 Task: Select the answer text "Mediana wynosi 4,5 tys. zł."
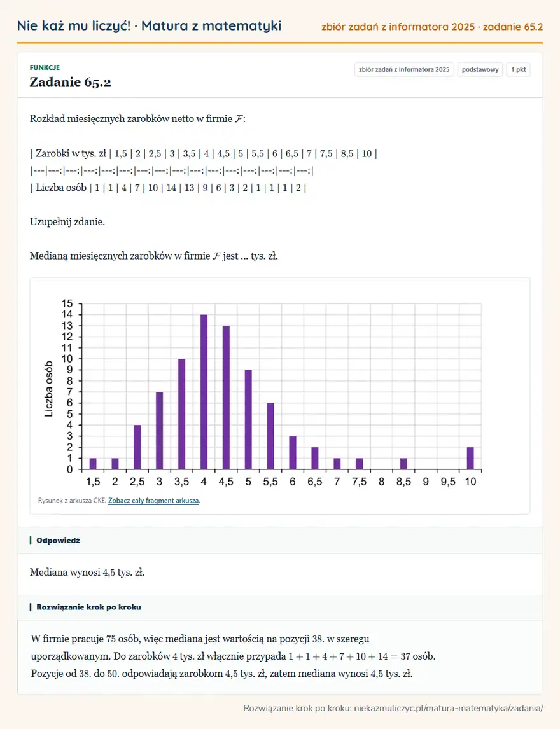pyautogui.click(x=87, y=573)
